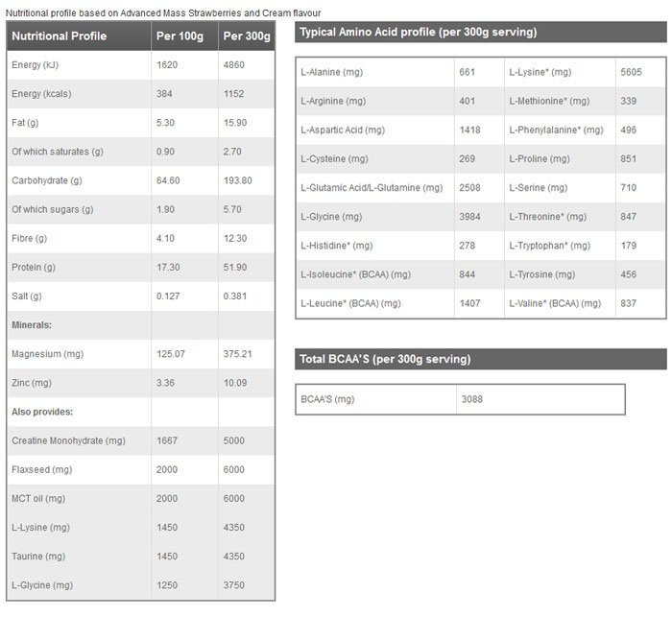Click the Advanced Mass Strawberries and Cream caption

163,12
